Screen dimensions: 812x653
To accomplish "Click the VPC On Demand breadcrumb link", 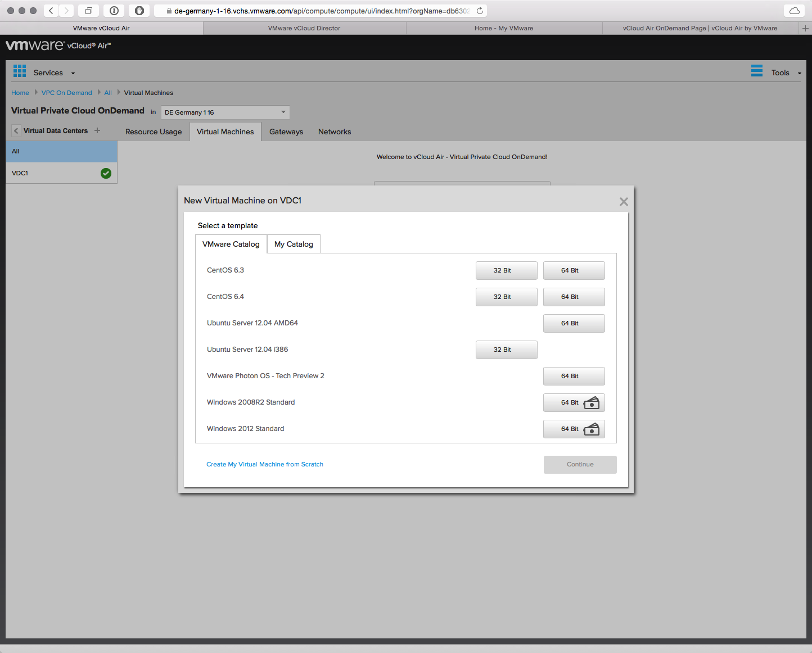I will coord(66,93).
